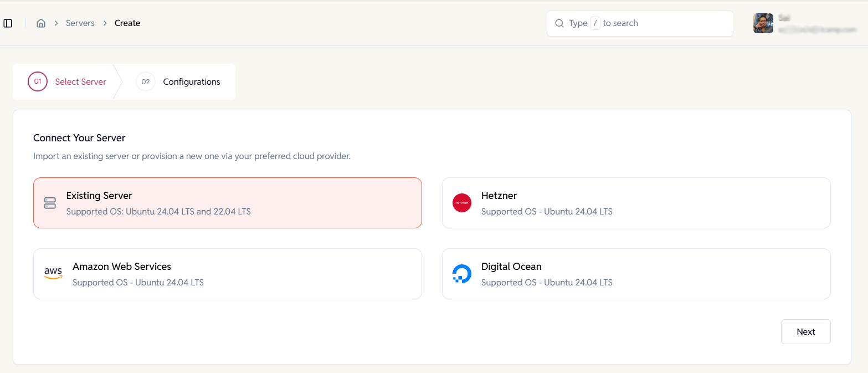The image size is (868, 373).
Task: Open the Servers breadcrumb link
Action: coord(80,23)
